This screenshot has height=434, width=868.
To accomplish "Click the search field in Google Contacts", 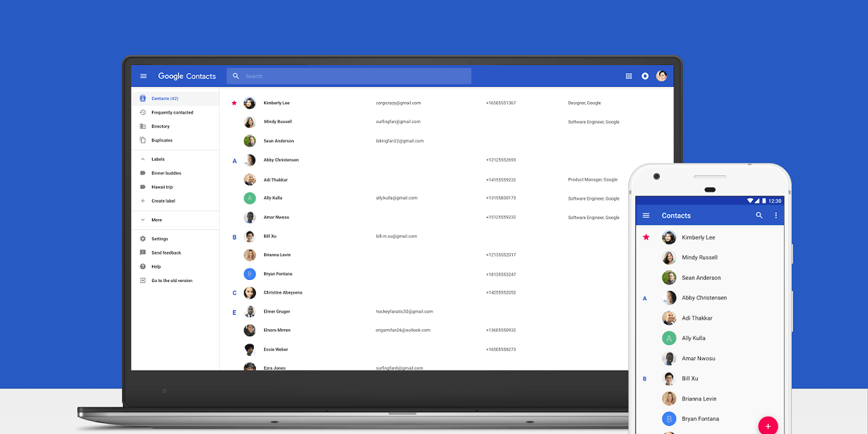I will [x=349, y=76].
